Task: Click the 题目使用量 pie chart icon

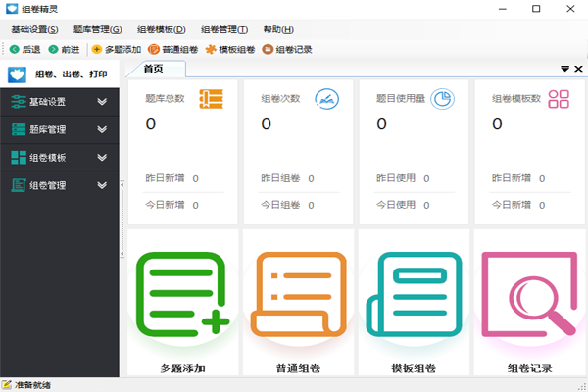Action: pos(442,99)
